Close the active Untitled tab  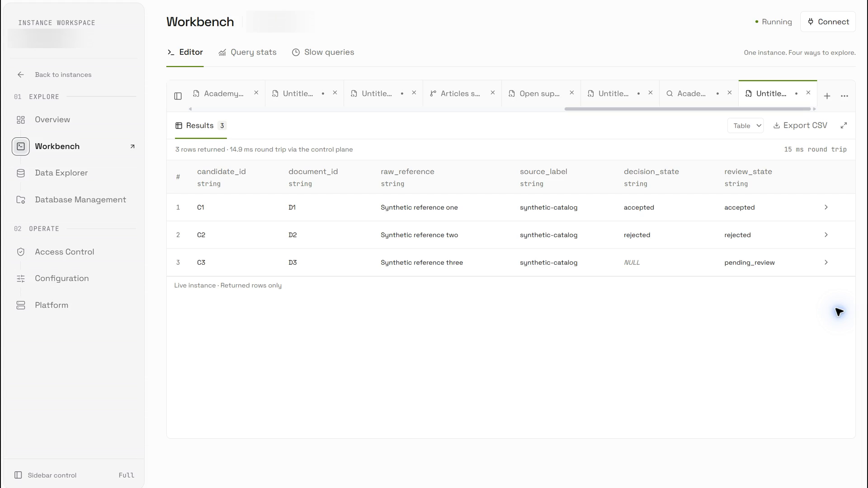[x=808, y=93]
